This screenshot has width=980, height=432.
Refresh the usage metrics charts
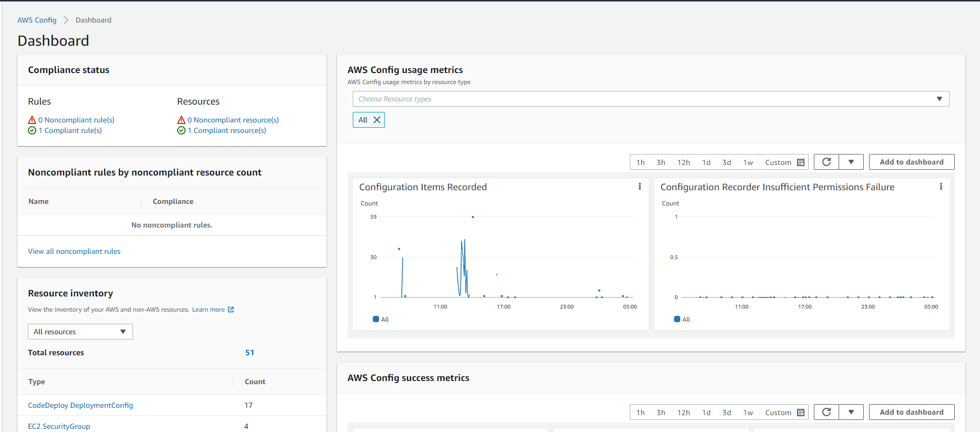point(826,162)
